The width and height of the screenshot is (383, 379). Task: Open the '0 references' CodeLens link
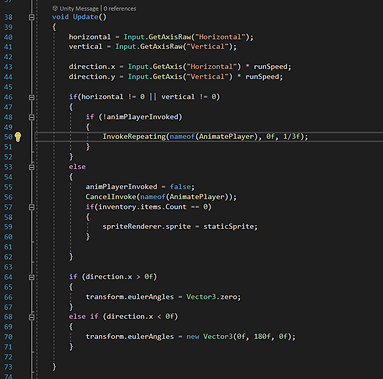[x=120, y=8]
